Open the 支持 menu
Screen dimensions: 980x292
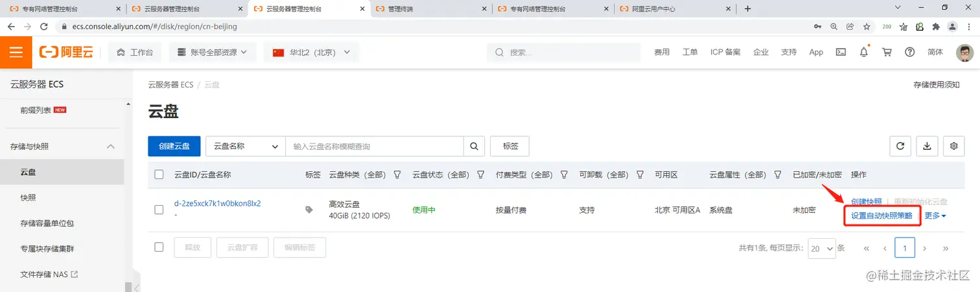click(789, 53)
